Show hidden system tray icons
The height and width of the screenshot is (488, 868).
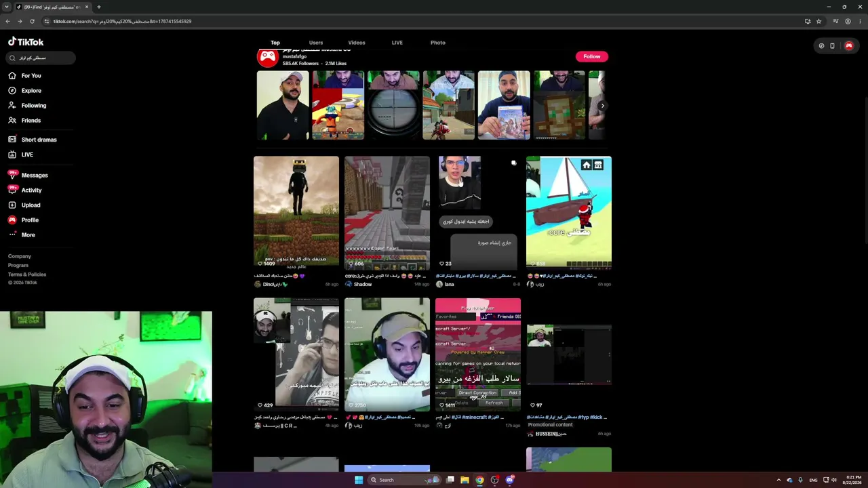(x=778, y=480)
